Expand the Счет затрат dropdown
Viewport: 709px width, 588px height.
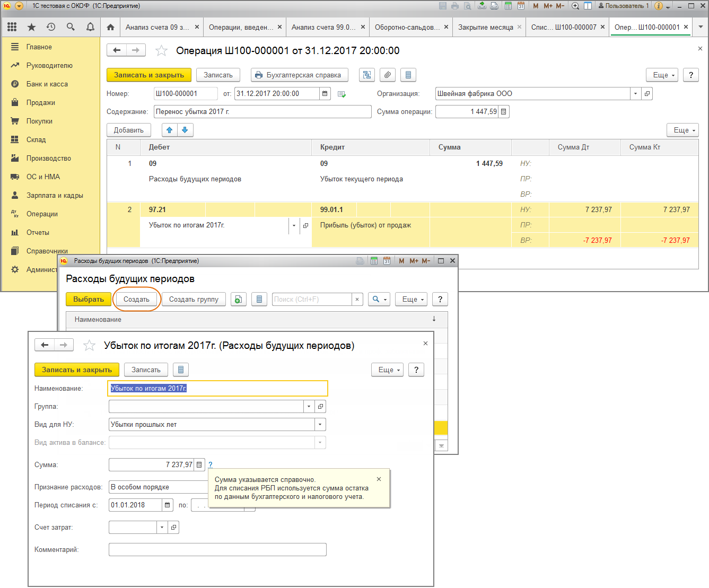coord(162,528)
